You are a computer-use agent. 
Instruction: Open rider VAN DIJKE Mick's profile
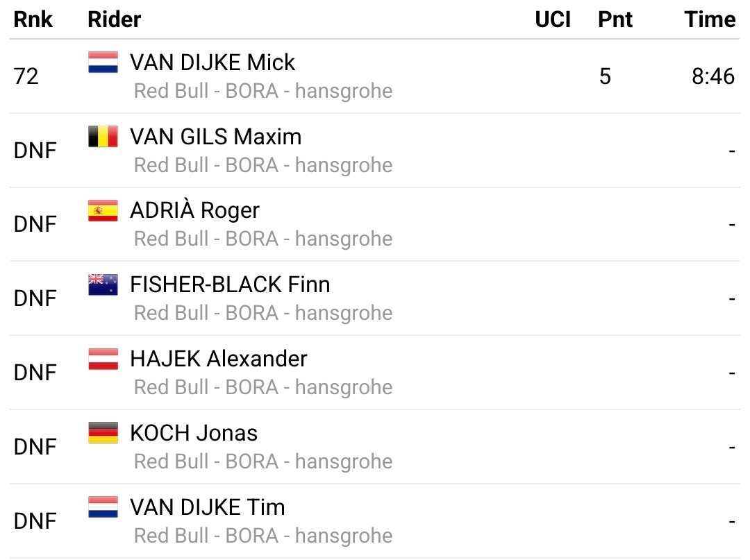212,62
